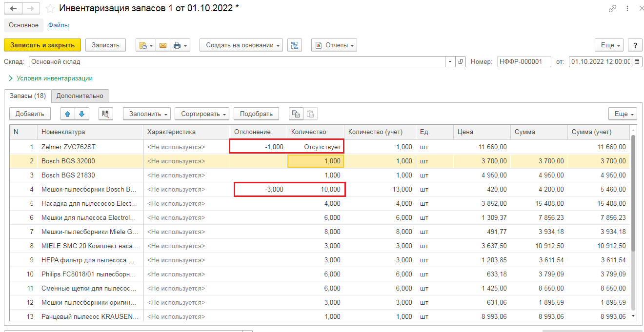Move row up with the up arrow

pos(68,114)
